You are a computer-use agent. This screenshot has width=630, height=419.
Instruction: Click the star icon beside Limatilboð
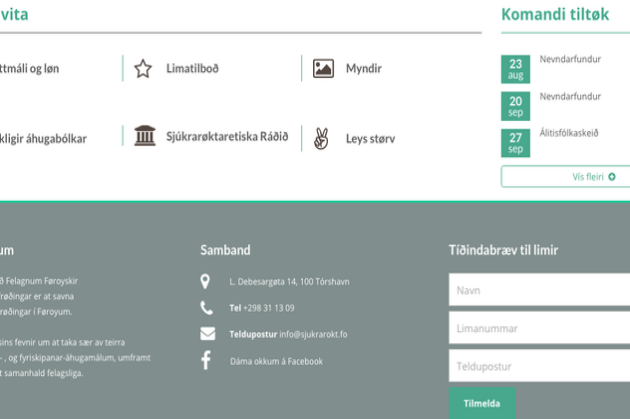143,68
